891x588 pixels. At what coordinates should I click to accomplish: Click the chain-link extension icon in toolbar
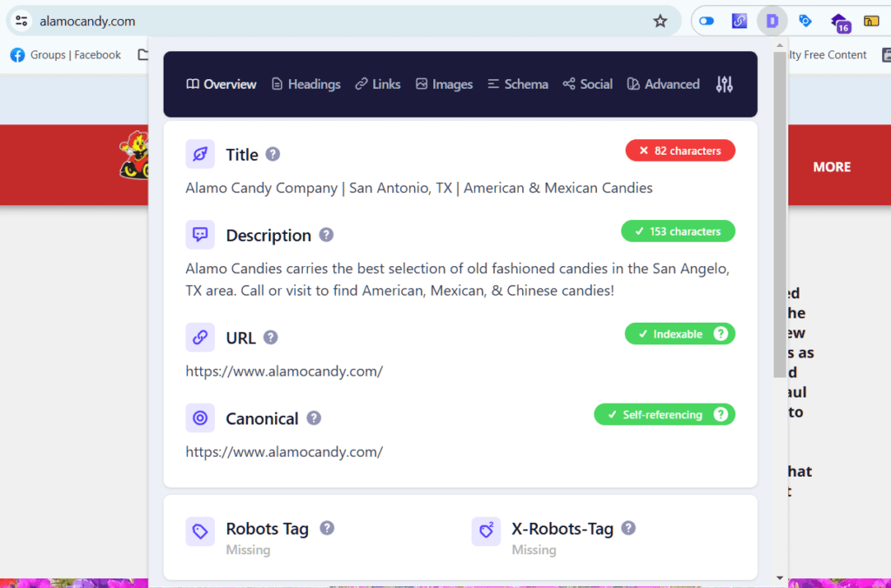click(x=740, y=21)
